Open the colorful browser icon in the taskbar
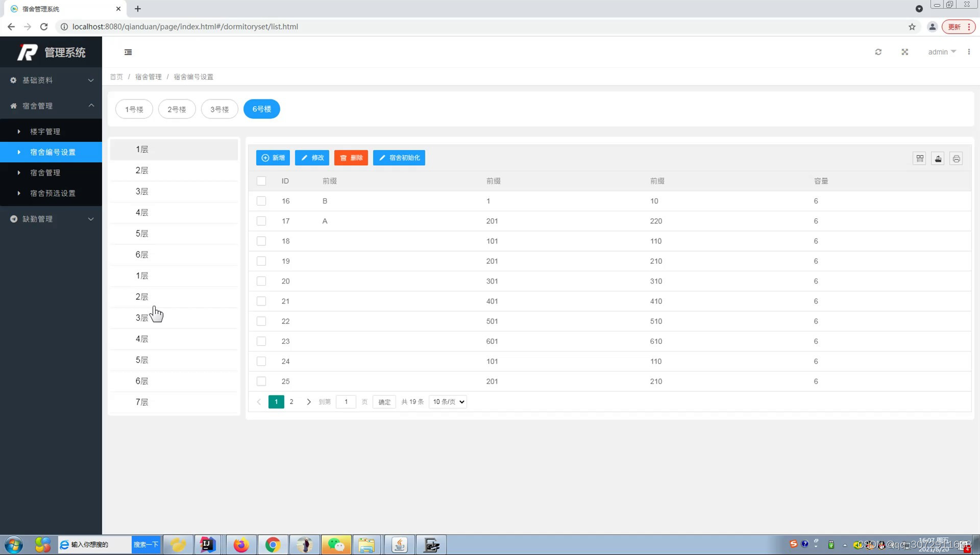Image resolution: width=980 pixels, height=555 pixels. pos(43,545)
